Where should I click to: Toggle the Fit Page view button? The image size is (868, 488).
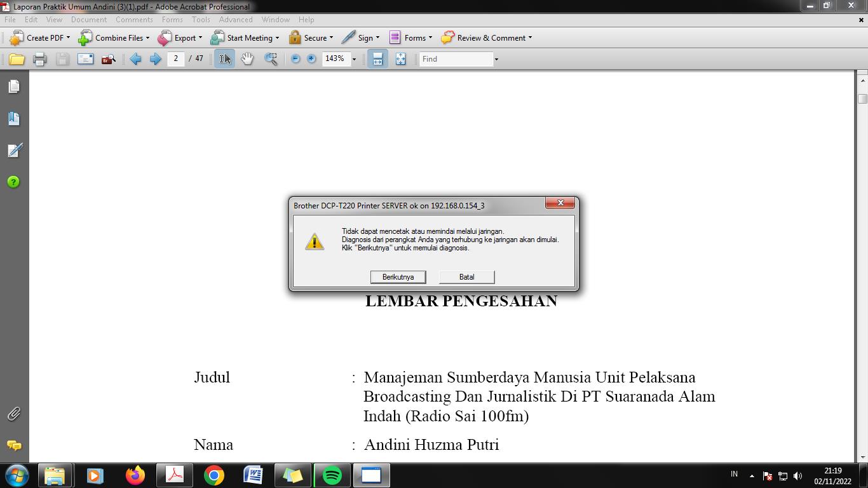point(400,59)
